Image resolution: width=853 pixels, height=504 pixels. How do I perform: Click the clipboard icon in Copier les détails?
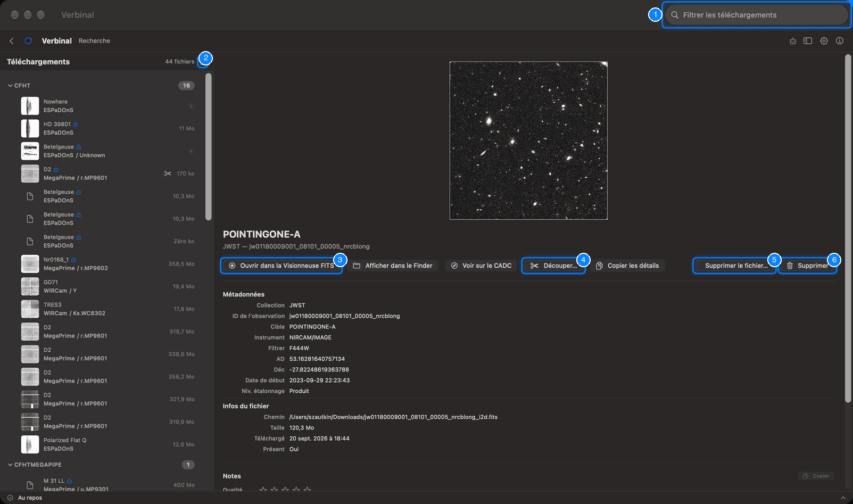click(x=599, y=266)
